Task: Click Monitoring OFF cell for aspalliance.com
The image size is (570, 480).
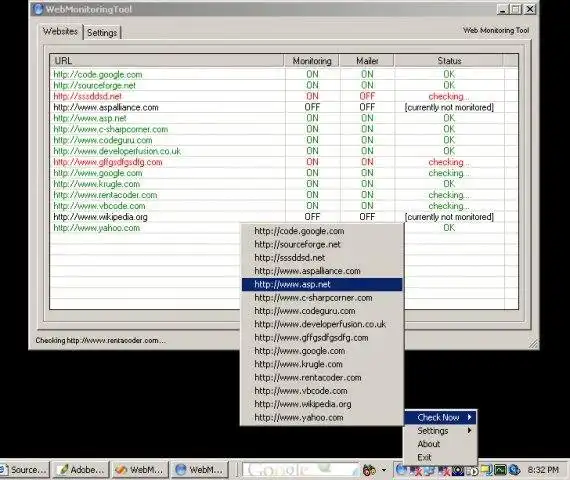Action: 312,107
